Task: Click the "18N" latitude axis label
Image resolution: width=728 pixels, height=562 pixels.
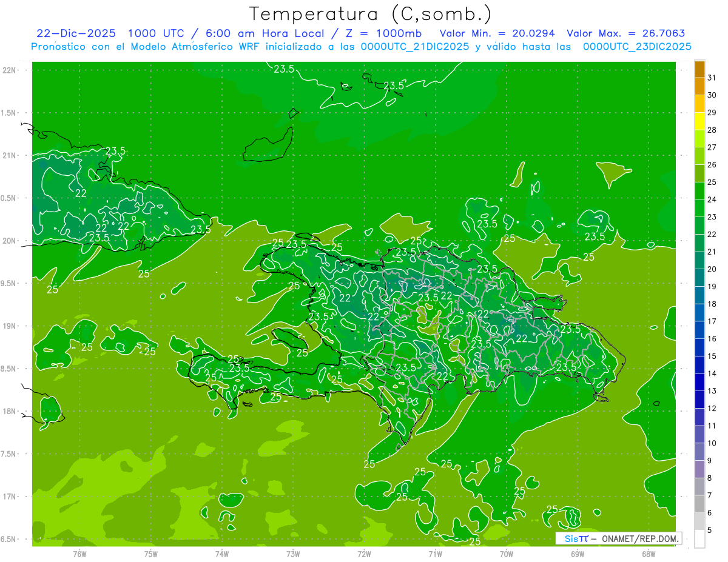Action: (x=10, y=411)
